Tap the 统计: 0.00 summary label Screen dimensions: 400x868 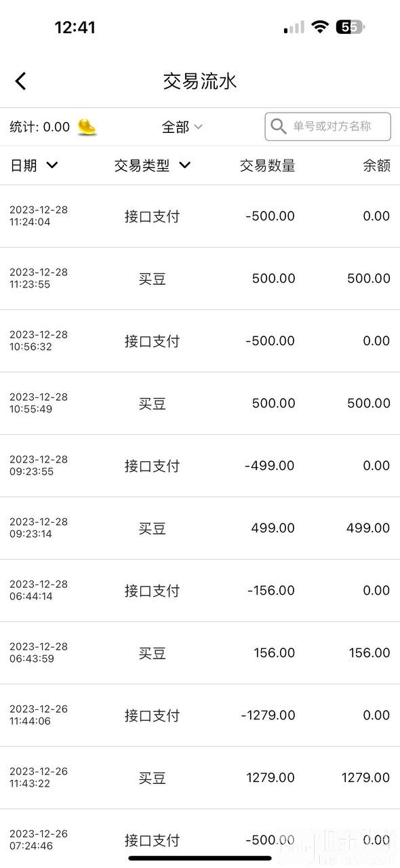tap(40, 127)
